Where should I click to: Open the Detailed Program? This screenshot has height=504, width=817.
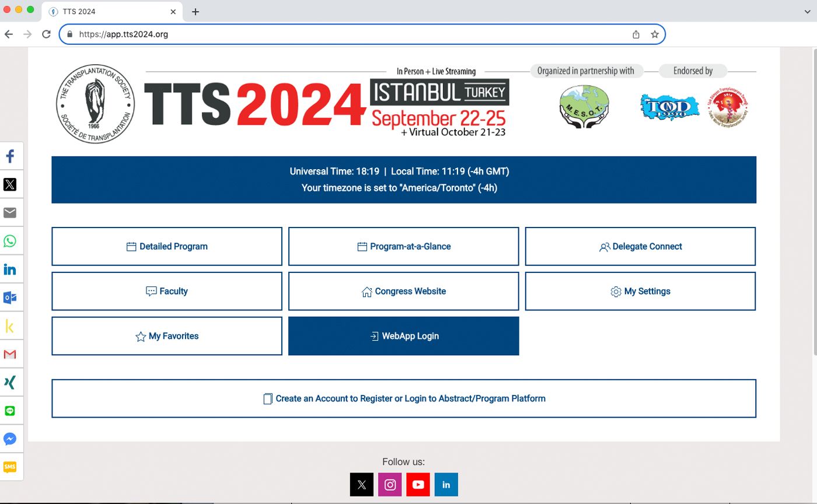click(167, 246)
